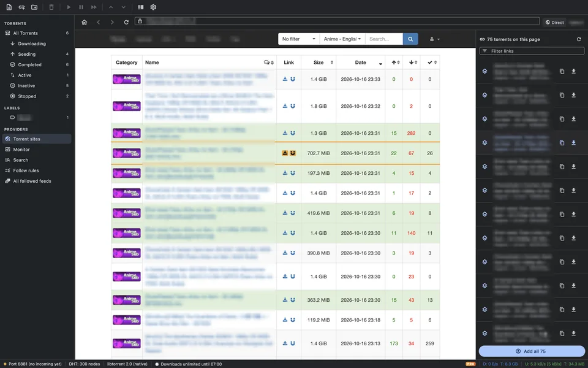Sort table by Date column
Viewport: 588px width, 368px height.
(360, 63)
